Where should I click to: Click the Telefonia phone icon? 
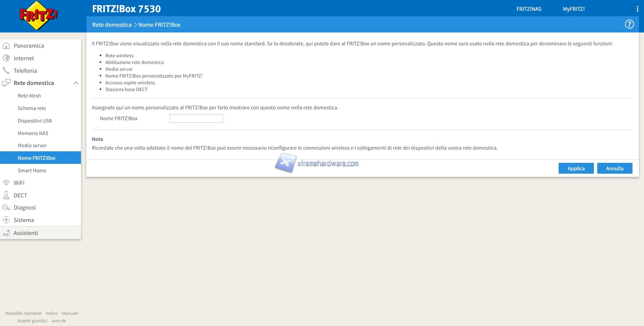point(6,71)
